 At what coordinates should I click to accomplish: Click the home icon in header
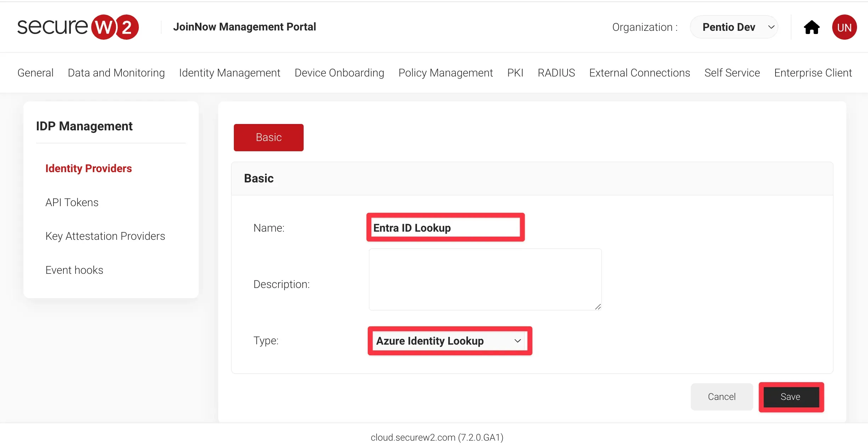tap(811, 27)
